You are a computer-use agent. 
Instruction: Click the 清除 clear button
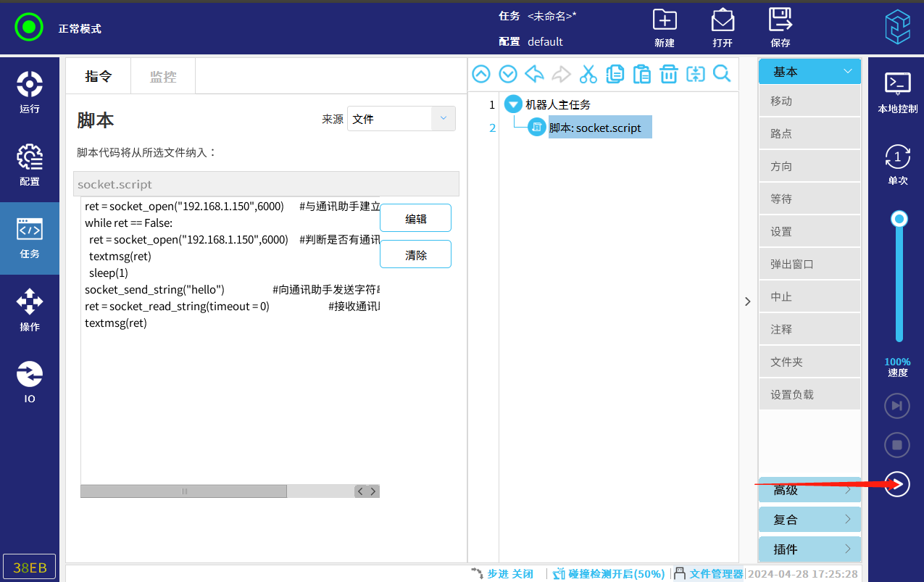click(x=415, y=254)
